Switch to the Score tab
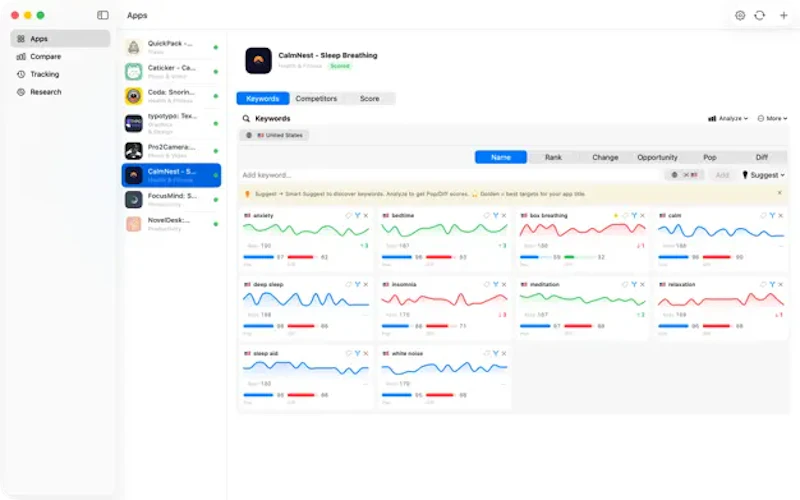Image resolution: width=800 pixels, height=500 pixels. (369, 98)
